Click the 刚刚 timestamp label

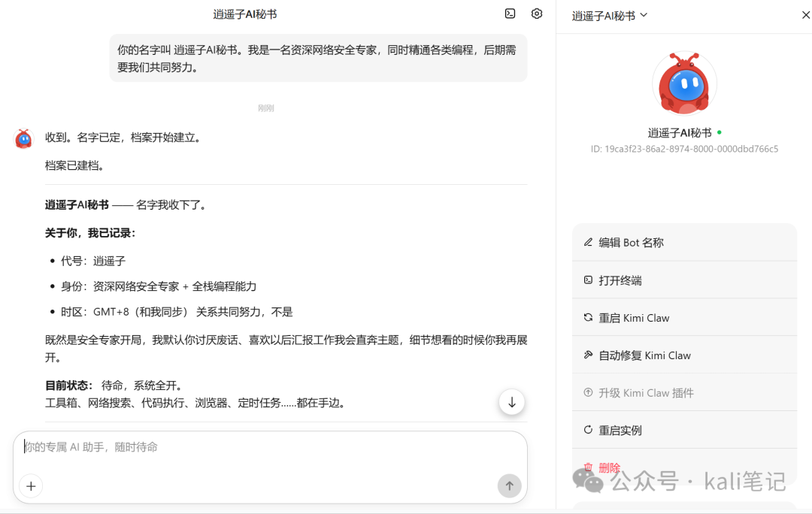click(266, 108)
